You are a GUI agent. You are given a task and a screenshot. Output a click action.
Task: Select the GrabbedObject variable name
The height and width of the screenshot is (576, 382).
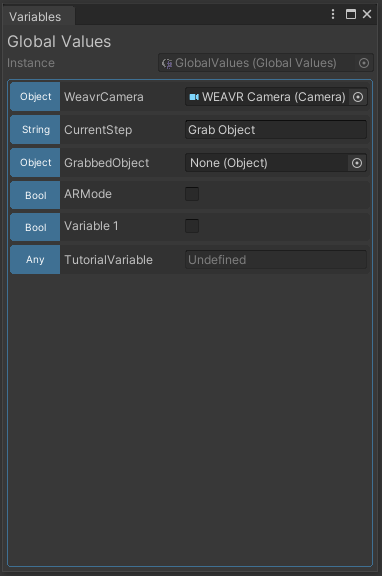coord(107,163)
